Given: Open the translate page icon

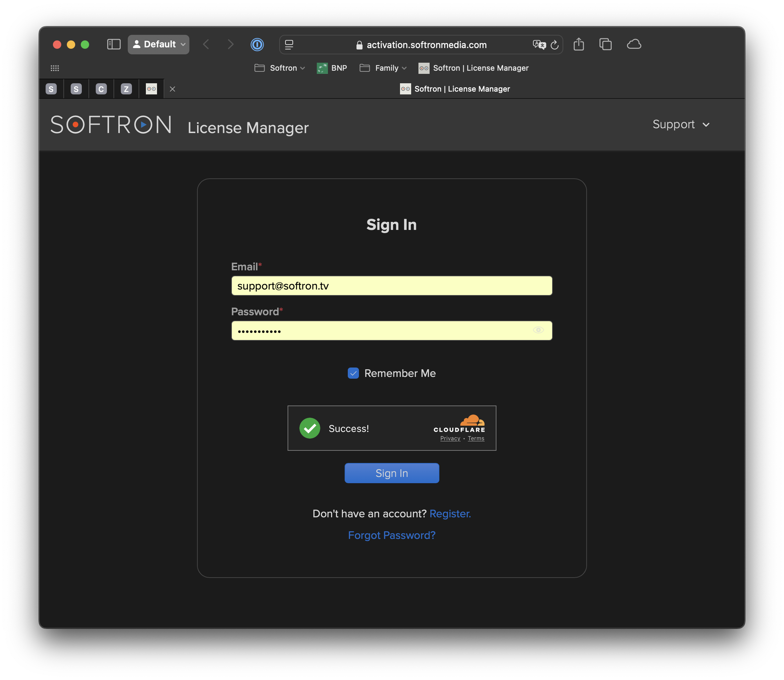Looking at the screenshot, I should [x=539, y=45].
